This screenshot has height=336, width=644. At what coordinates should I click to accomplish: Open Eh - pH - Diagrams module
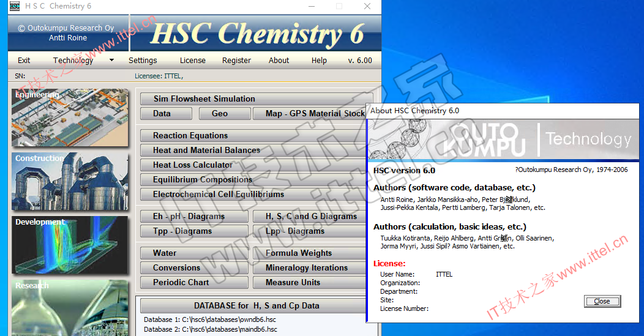[x=194, y=217]
